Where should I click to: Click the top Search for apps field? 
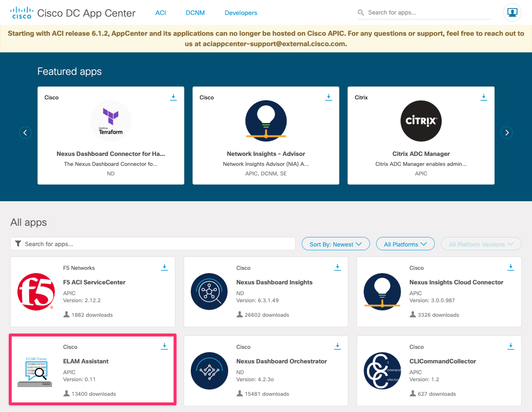point(428,12)
